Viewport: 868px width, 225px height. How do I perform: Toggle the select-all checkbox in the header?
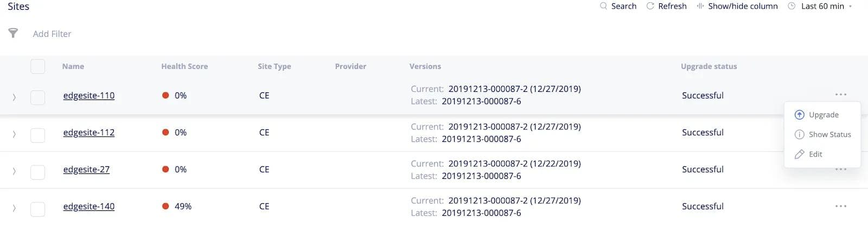tap(38, 66)
